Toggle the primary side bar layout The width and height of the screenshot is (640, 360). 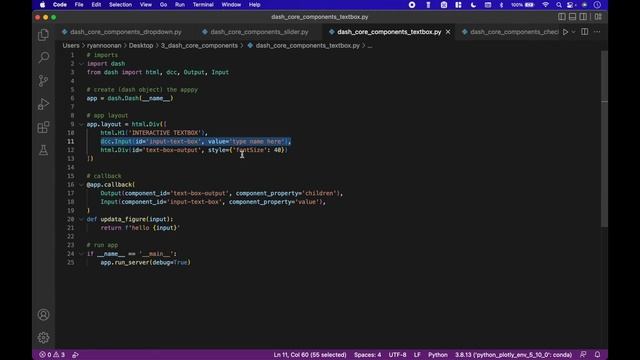click(562, 17)
